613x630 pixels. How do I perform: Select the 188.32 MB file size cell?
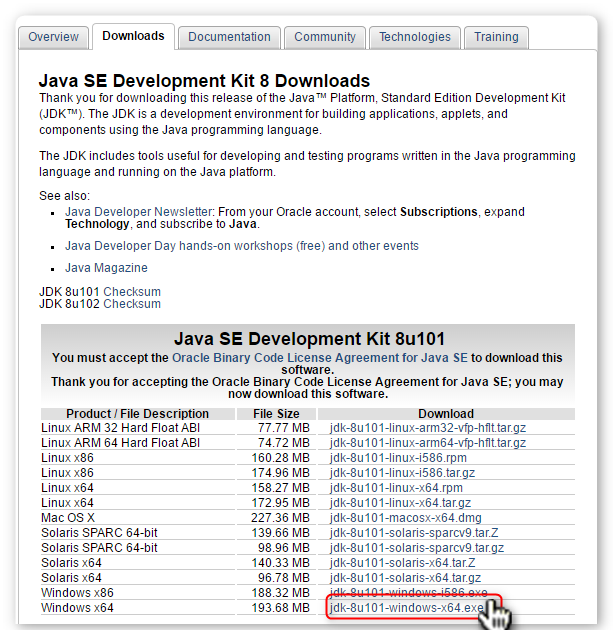pyautogui.click(x=276, y=593)
